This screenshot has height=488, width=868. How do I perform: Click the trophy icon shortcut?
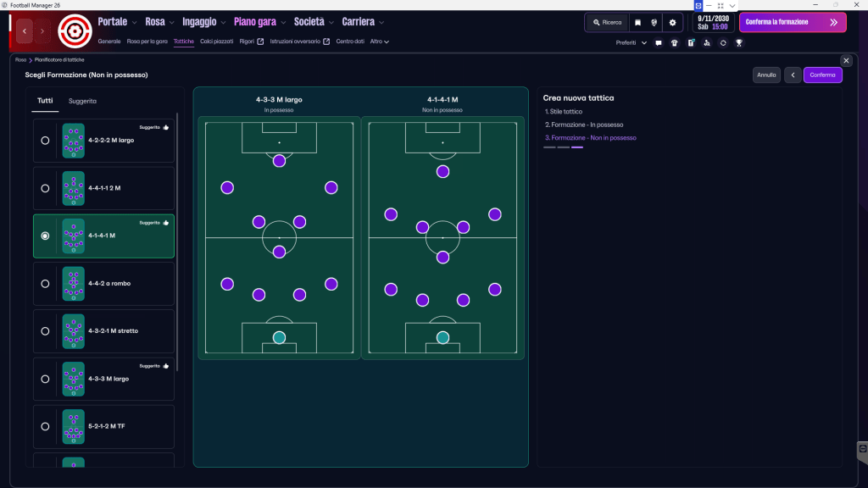tap(739, 42)
